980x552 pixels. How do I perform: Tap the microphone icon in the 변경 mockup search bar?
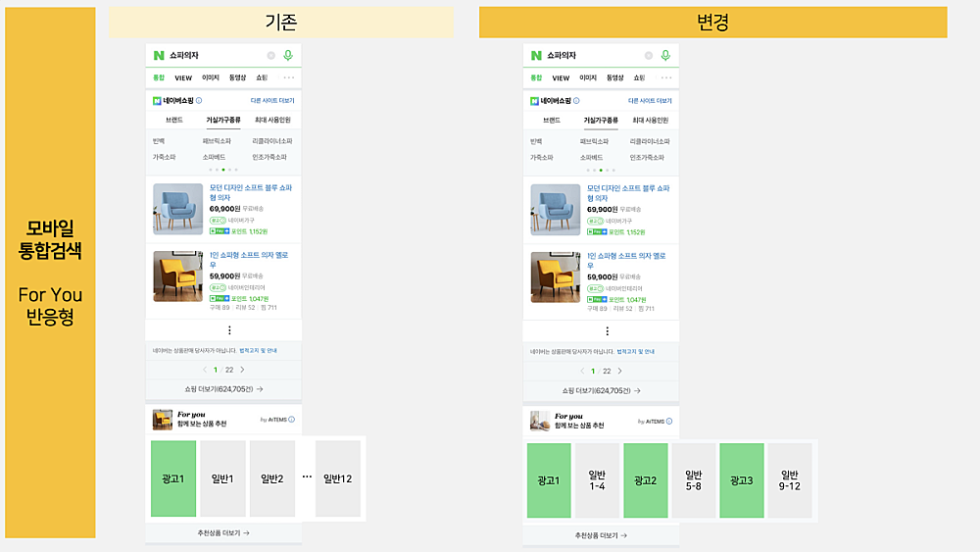[x=665, y=55]
